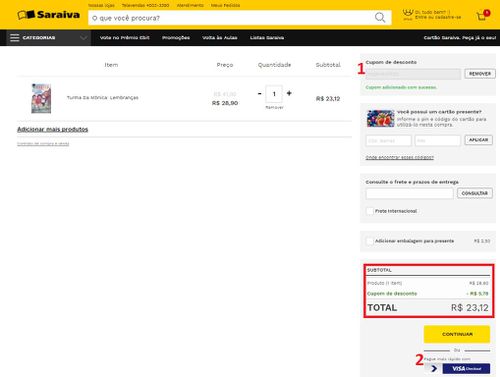Toggle the Frete Internacional checkbox

point(370,211)
